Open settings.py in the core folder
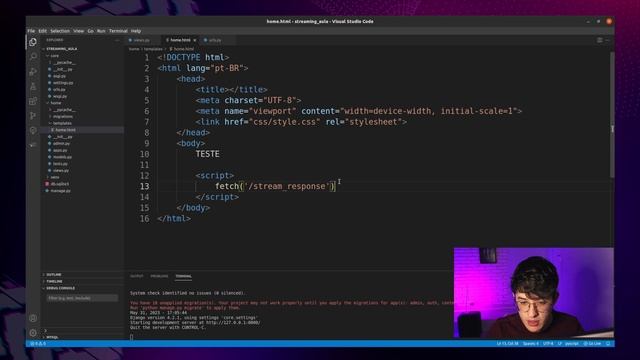 [x=63, y=83]
